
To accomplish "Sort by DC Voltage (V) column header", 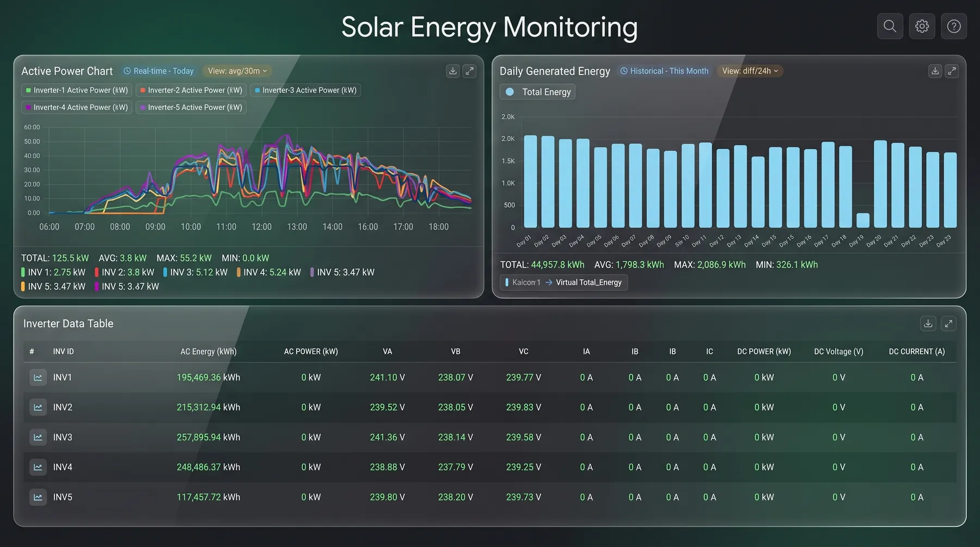I will (838, 352).
